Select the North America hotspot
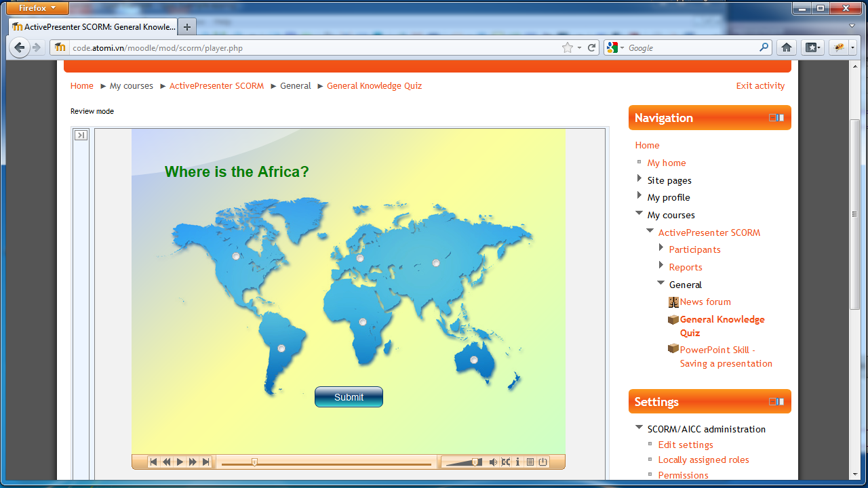 tap(236, 256)
